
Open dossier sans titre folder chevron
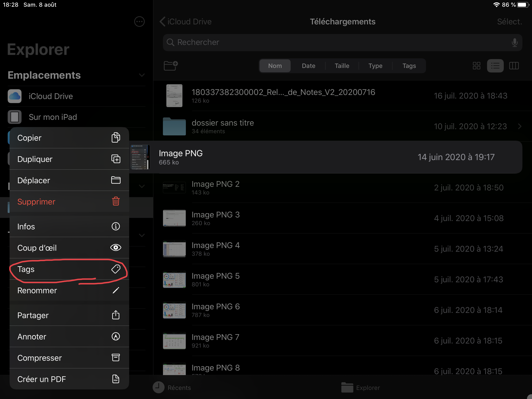coord(520,126)
